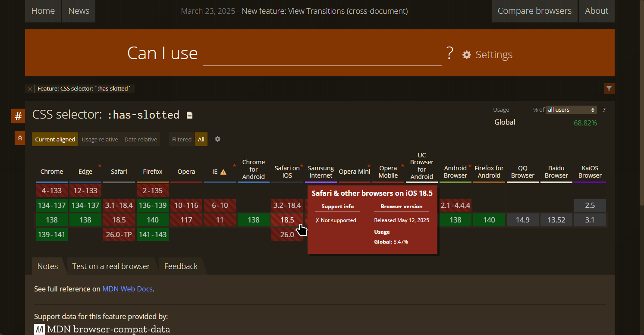Image resolution: width=644 pixels, height=335 pixels.
Task: Open the MDN Web Docs link
Action: [x=127, y=289]
